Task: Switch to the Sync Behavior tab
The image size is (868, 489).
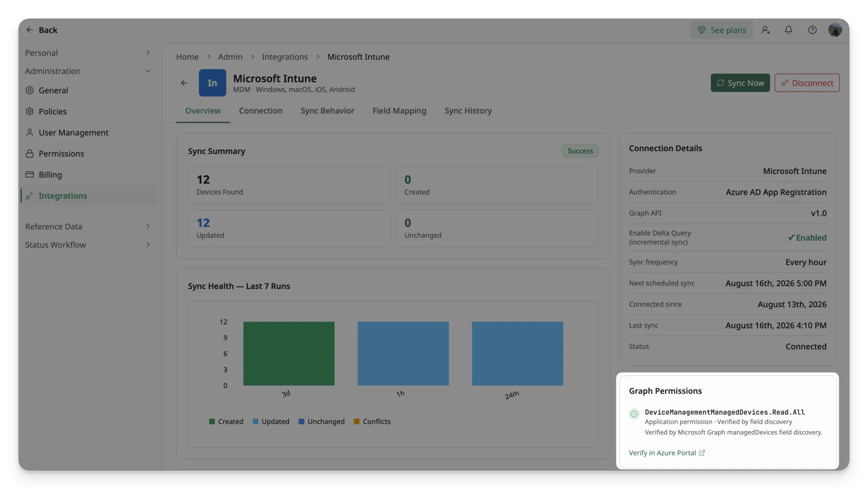Action: [327, 111]
